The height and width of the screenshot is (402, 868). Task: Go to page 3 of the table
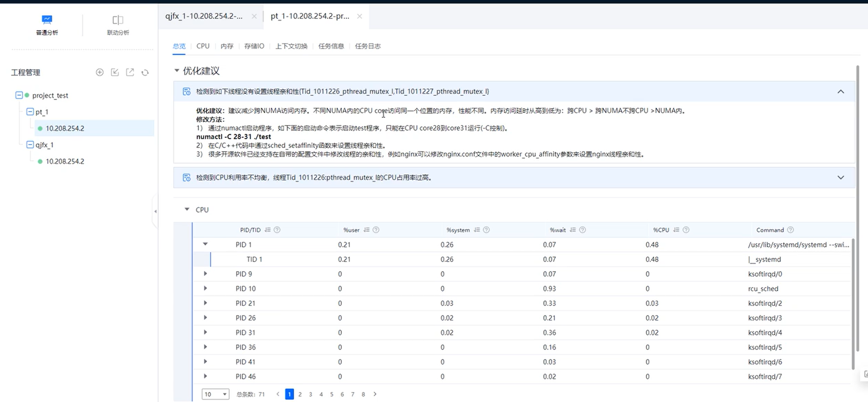click(x=311, y=394)
